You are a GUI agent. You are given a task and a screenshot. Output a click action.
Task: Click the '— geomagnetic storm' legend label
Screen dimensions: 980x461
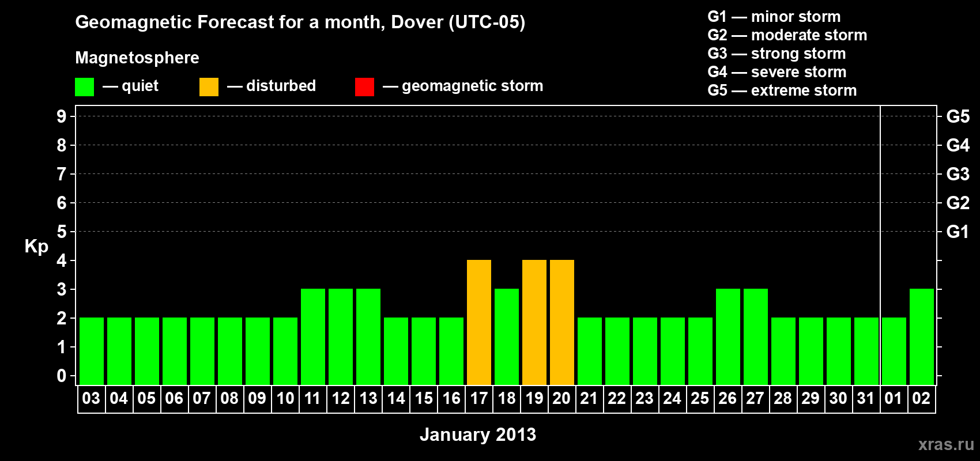463,86
